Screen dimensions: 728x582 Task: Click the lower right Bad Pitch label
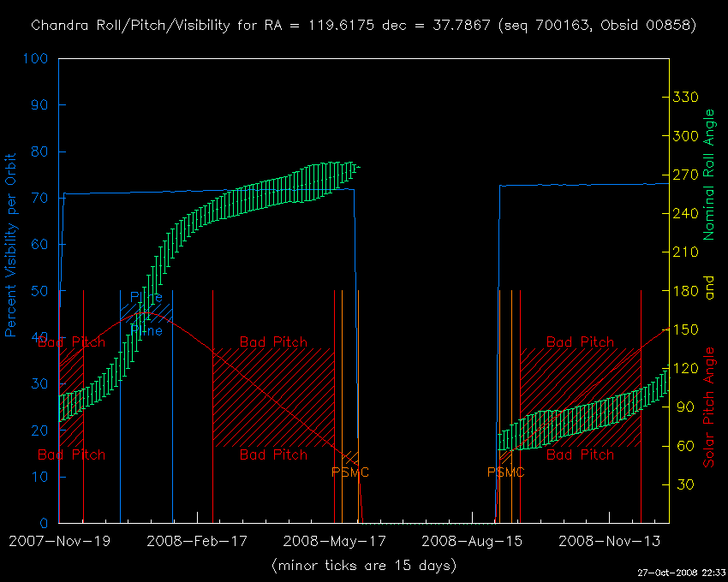pos(580,455)
